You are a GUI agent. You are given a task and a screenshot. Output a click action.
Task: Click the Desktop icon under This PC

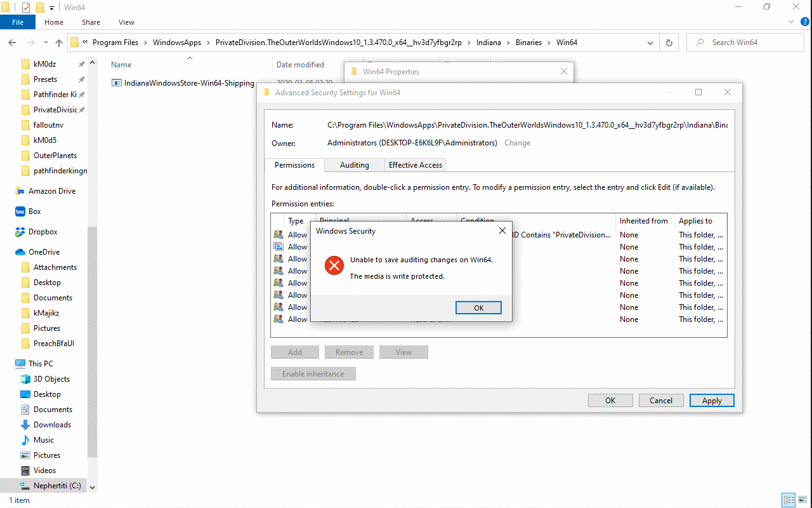pos(25,394)
